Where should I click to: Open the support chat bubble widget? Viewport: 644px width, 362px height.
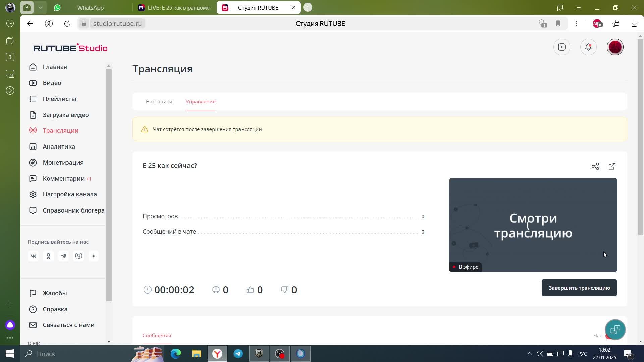pyautogui.click(x=615, y=330)
